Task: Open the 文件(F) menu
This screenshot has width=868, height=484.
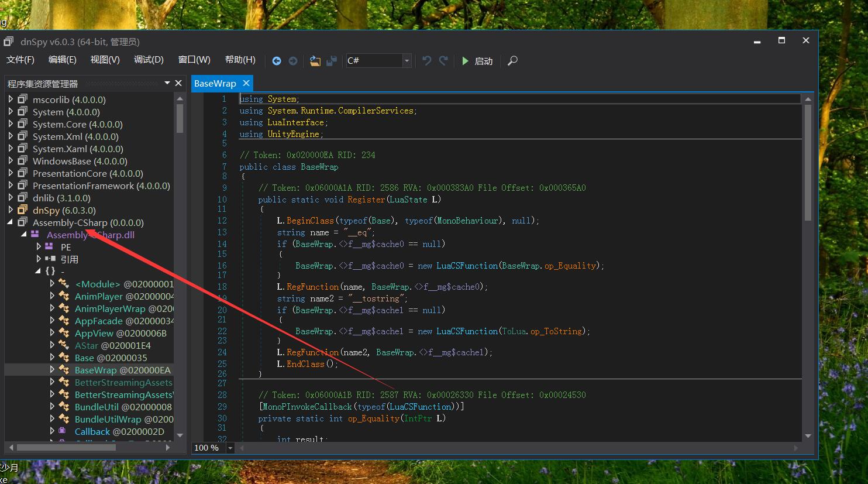Action: (x=20, y=60)
